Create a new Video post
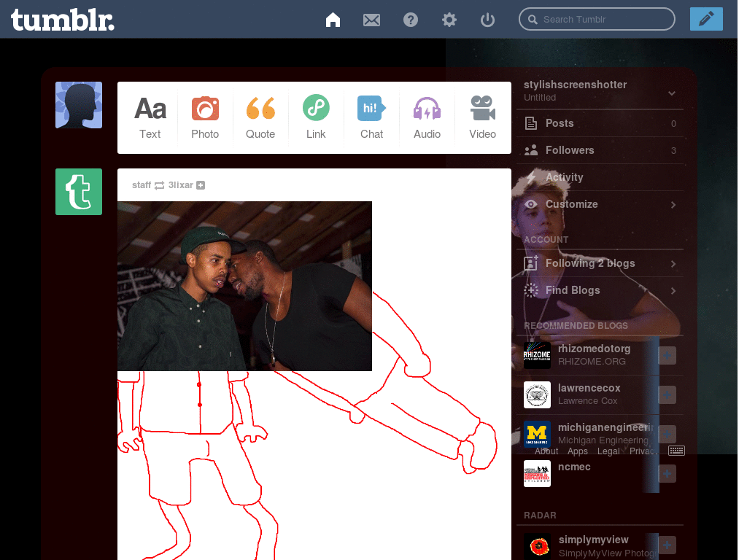 click(x=482, y=117)
